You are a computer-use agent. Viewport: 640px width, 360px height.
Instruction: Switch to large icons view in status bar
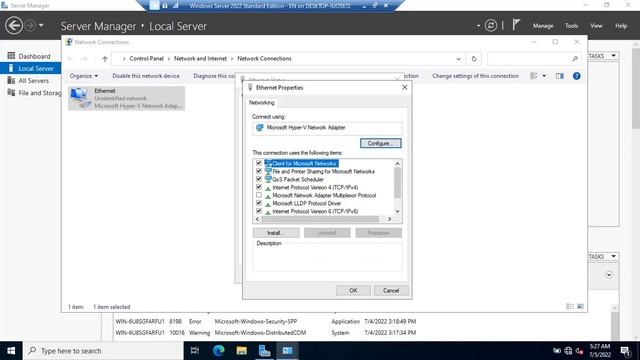pos(580,307)
